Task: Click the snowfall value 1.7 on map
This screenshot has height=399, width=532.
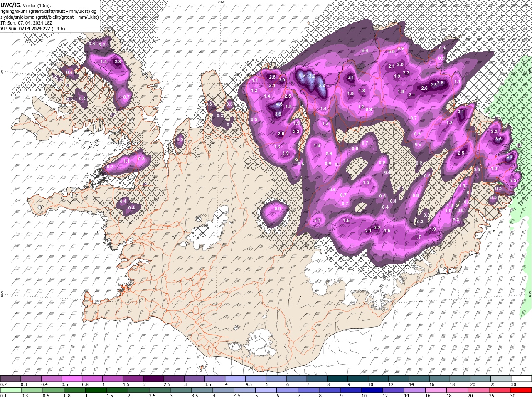Action: click(418, 237)
